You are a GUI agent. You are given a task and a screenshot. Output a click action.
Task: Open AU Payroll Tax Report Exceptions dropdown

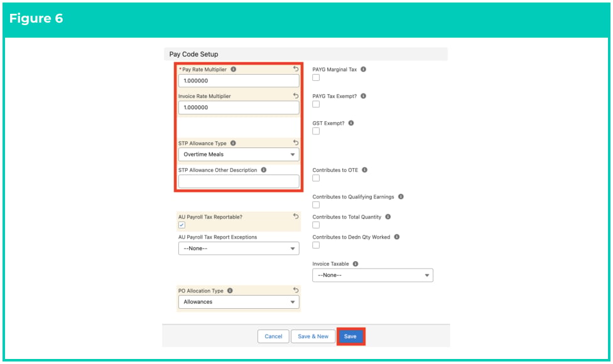239,249
